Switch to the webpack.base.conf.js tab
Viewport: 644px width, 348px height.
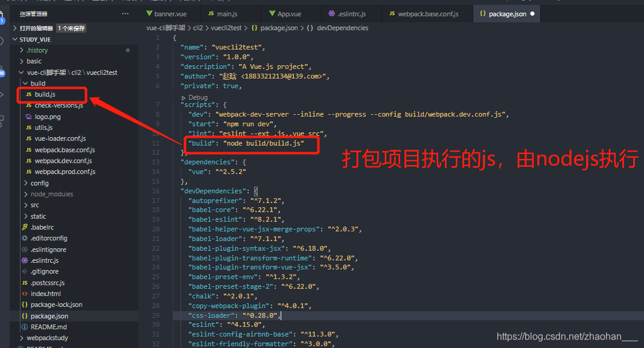[428, 13]
